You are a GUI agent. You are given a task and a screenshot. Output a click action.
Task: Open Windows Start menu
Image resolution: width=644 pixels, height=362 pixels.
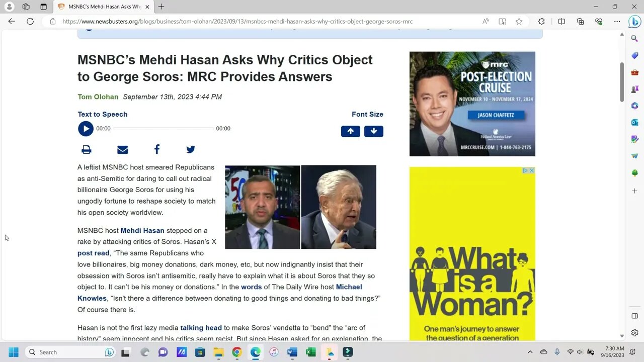tap(14, 352)
